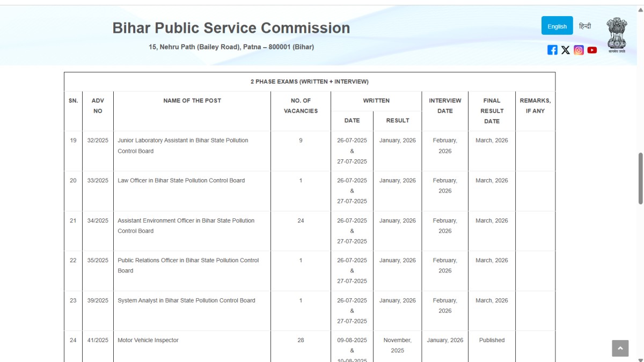
Task: Click the scrollbar down arrow
Action: click(x=640, y=359)
